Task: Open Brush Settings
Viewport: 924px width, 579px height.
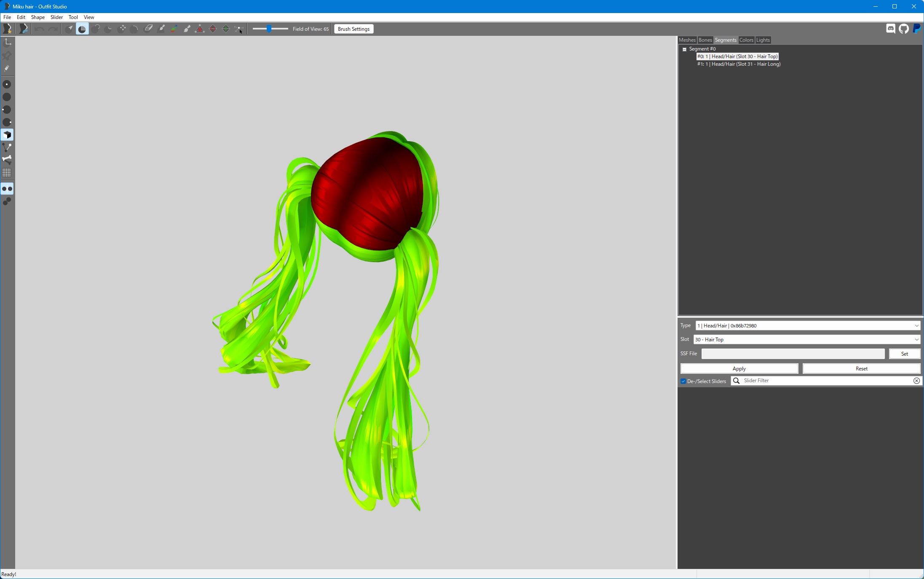Action: point(354,29)
